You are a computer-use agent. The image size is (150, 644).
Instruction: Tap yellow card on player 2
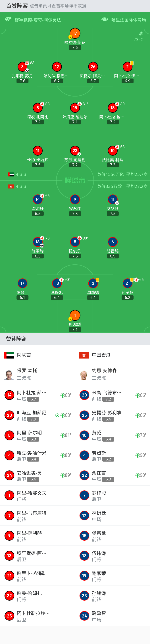pos(132,63)
